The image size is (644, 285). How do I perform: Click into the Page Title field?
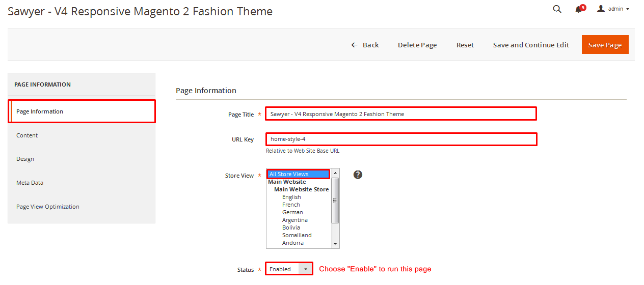point(401,113)
